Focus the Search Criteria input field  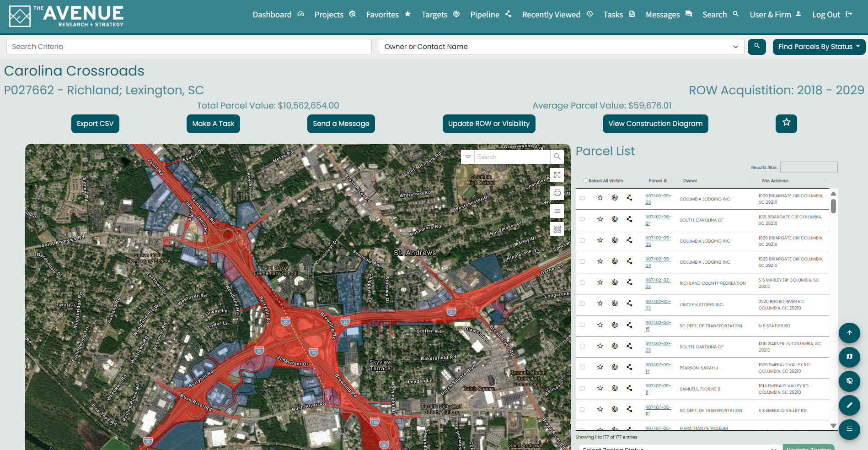pyautogui.click(x=189, y=47)
